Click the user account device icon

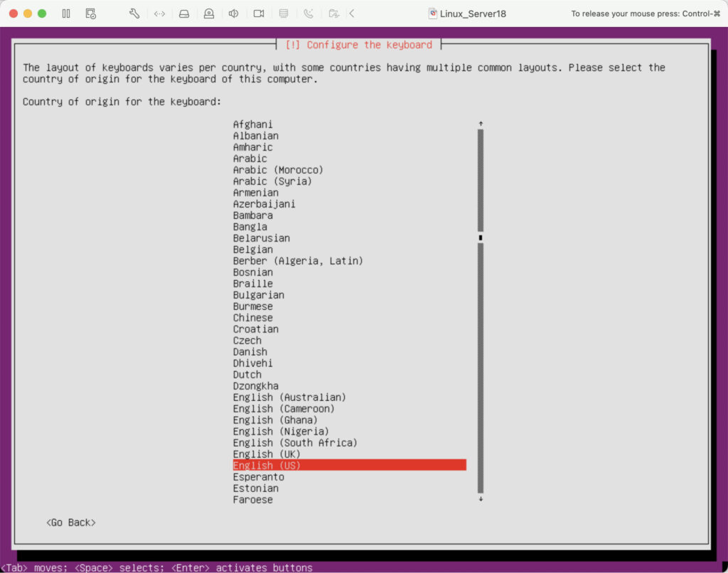click(209, 14)
